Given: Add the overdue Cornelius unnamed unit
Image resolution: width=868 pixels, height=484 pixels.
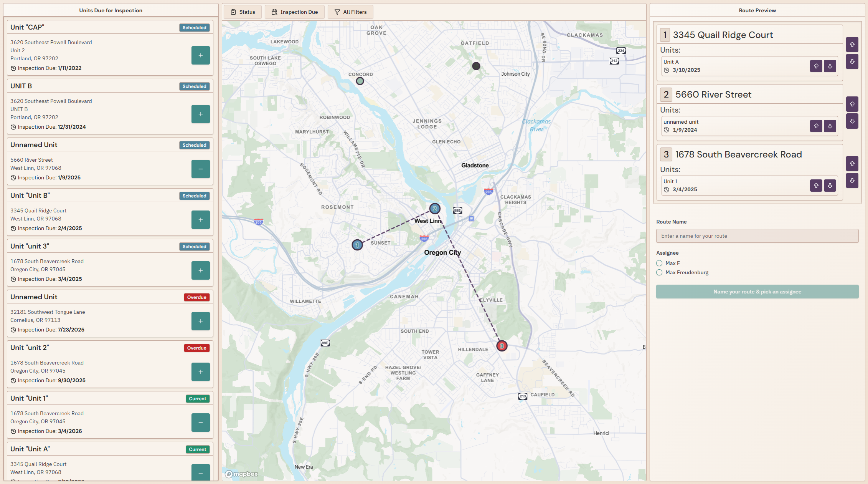Looking at the screenshot, I should [x=200, y=321].
